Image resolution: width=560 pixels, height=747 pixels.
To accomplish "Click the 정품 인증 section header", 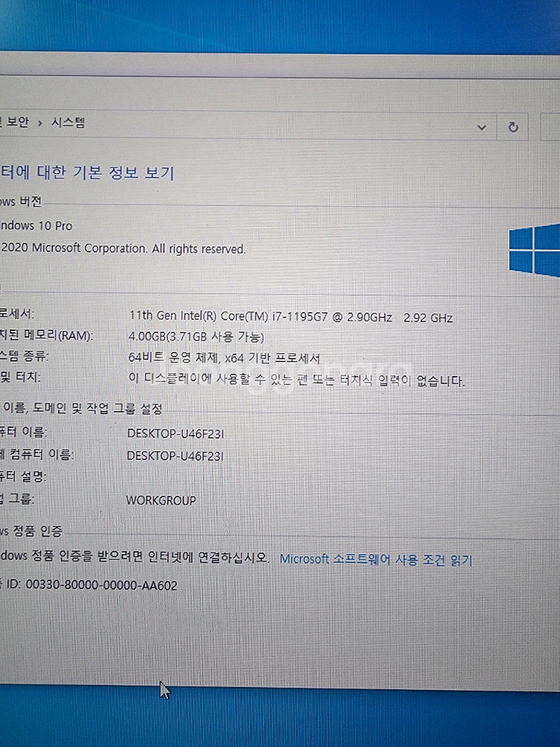I will point(31,530).
